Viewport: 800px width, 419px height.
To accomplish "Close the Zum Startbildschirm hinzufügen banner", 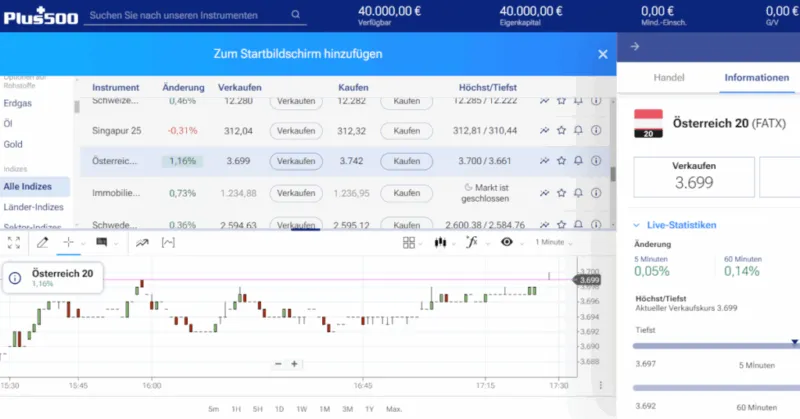I will click(x=603, y=54).
